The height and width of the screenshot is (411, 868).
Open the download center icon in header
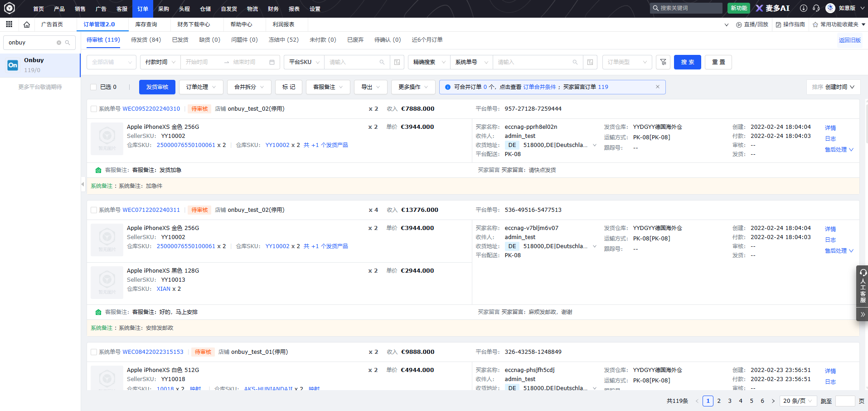pyautogui.click(x=804, y=8)
